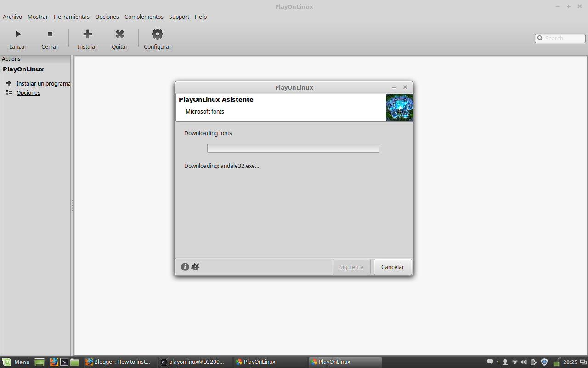This screenshot has height=368, width=588.
Task: Click the greyed-out Siguiente button
Action: click(351, 267)
